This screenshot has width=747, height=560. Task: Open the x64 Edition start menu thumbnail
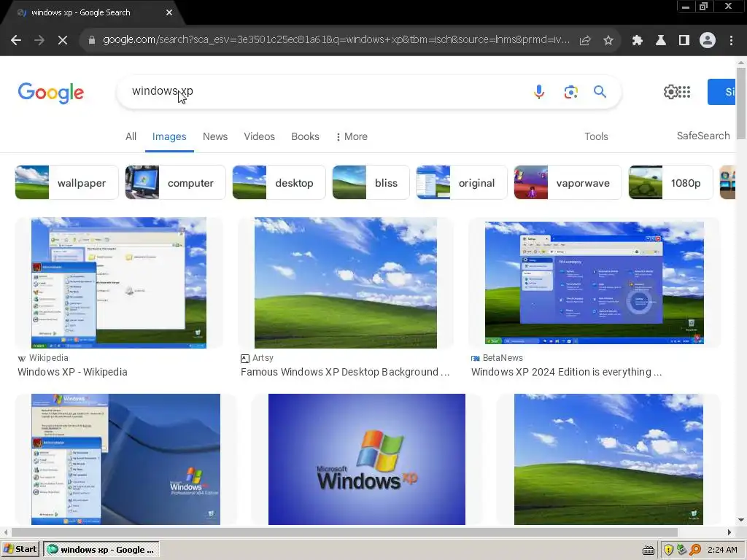coord(125,459)
